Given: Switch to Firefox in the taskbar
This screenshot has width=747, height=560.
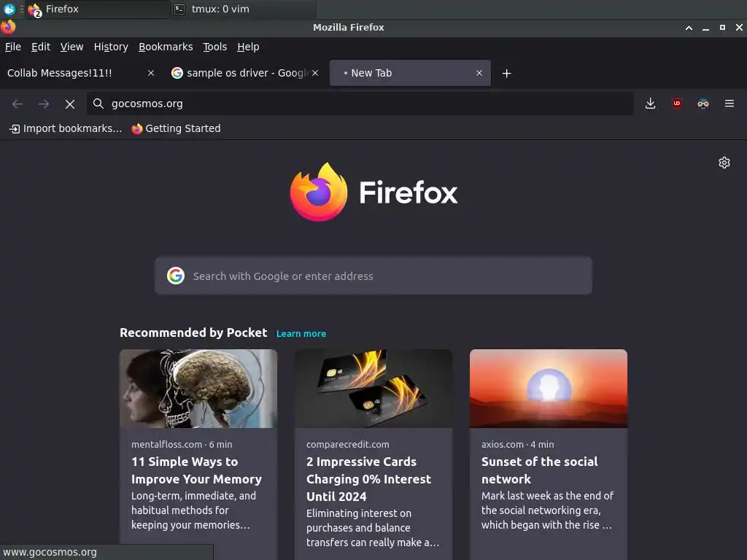Looking at the screenshot, I should pyautogui.click(x=98, y=9).
